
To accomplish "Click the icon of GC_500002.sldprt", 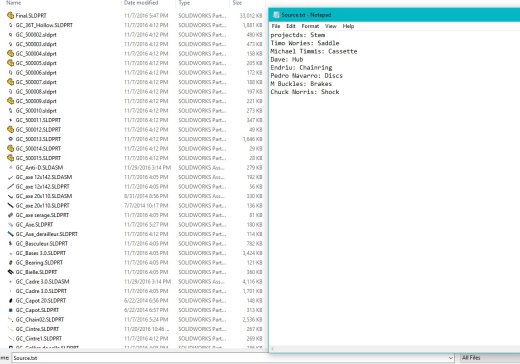I will pos(10,34).
